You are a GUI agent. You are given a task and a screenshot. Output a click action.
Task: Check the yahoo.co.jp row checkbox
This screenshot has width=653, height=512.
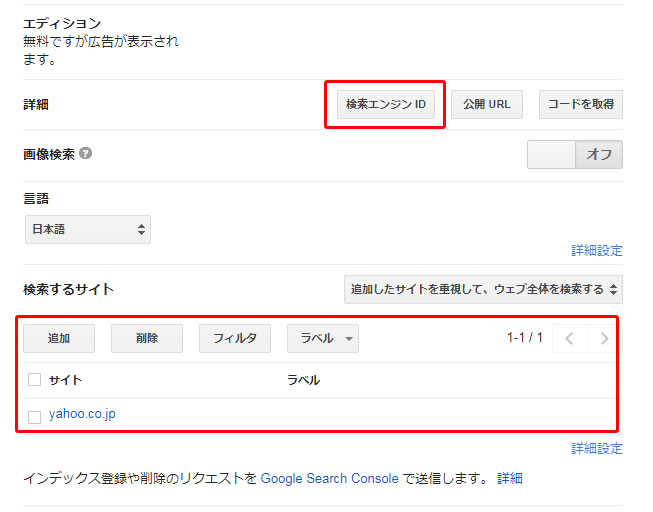[34, 417]
